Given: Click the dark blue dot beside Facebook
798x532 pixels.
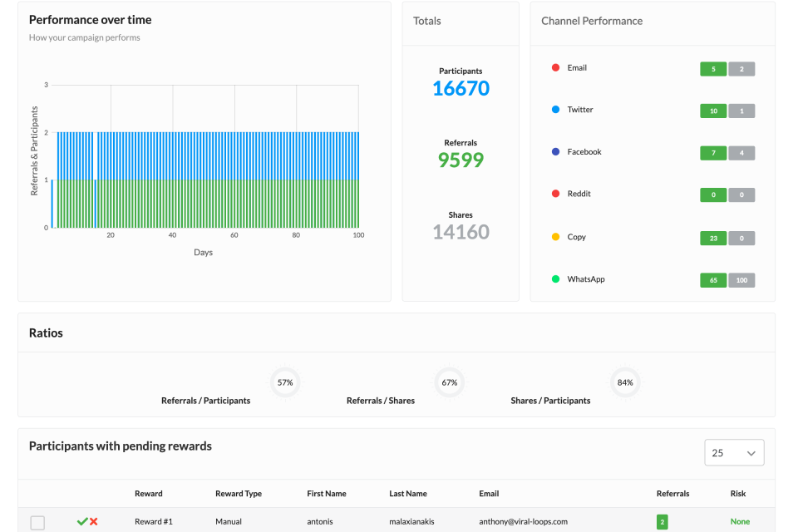Looking at the screenshot, I should point(555,152).
